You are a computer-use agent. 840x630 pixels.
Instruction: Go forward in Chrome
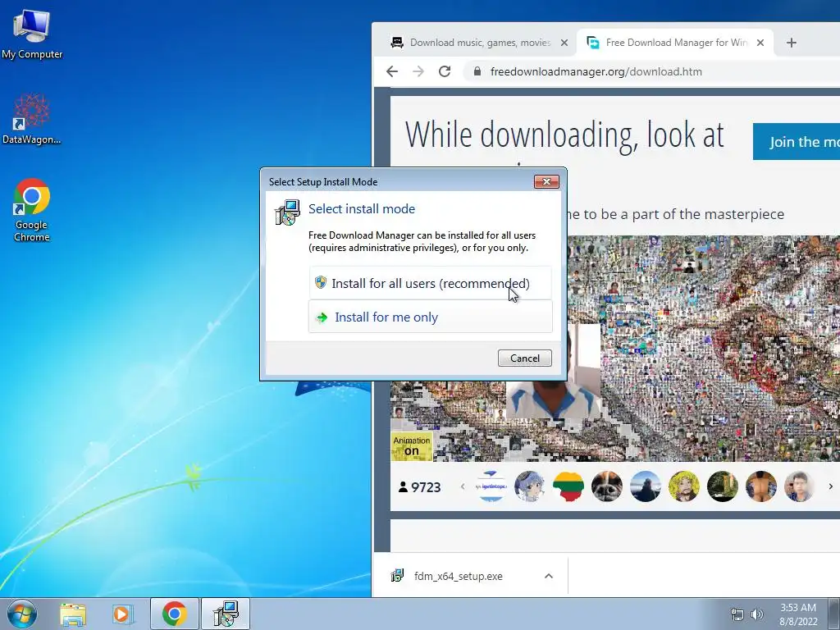418,71
